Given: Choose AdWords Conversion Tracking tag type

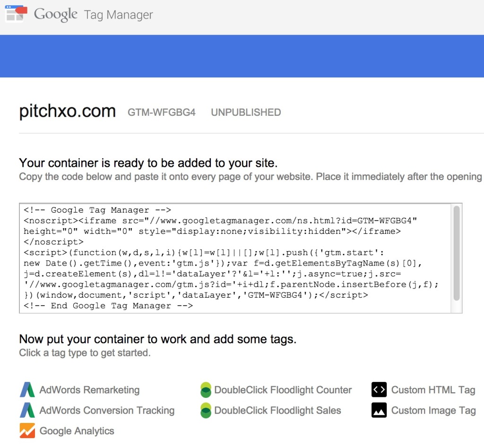Looking at the screenshot, I should pos(107,411).
